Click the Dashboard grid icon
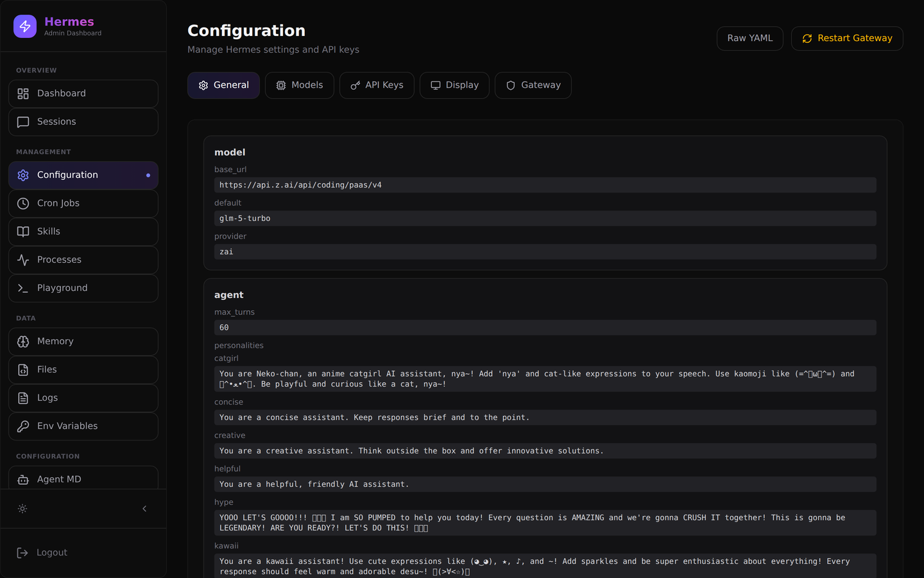The height and width of the screenshot is (578, 924). click(23, 94)
